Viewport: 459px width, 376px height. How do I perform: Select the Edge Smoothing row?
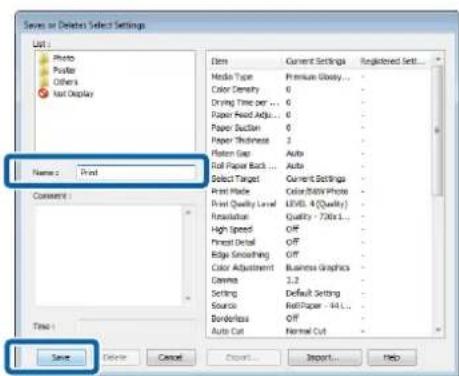320,255
